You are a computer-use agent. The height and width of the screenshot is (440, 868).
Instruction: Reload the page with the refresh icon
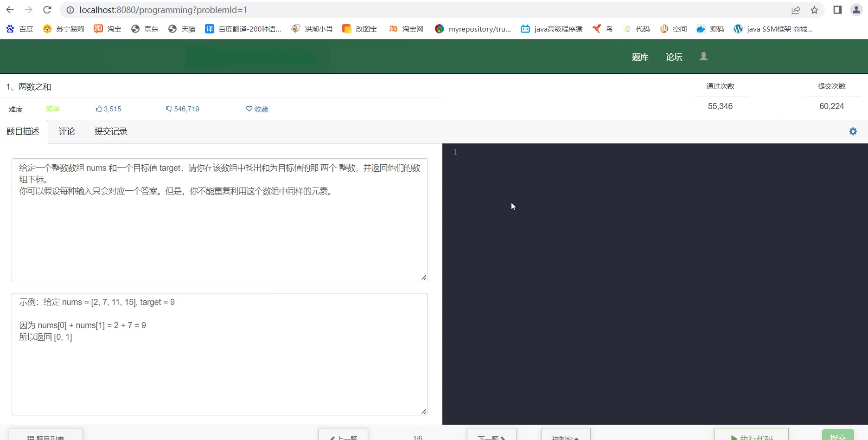(x=47, y=10)
